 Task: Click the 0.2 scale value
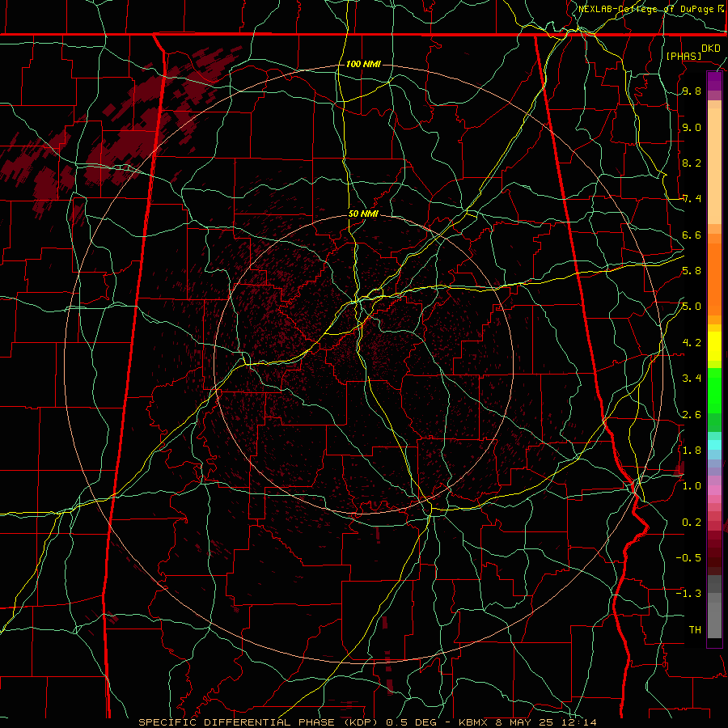[692, 523]
